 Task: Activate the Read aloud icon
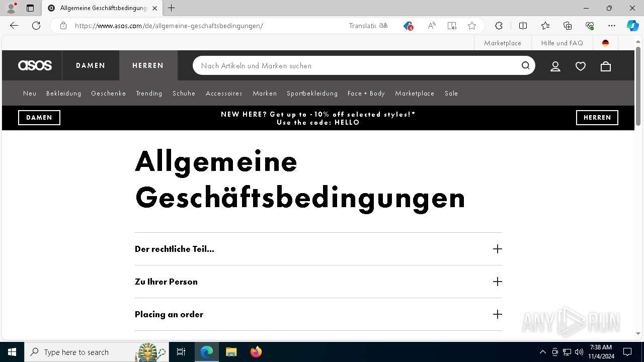pyautogui.click(x=432, y=26)
